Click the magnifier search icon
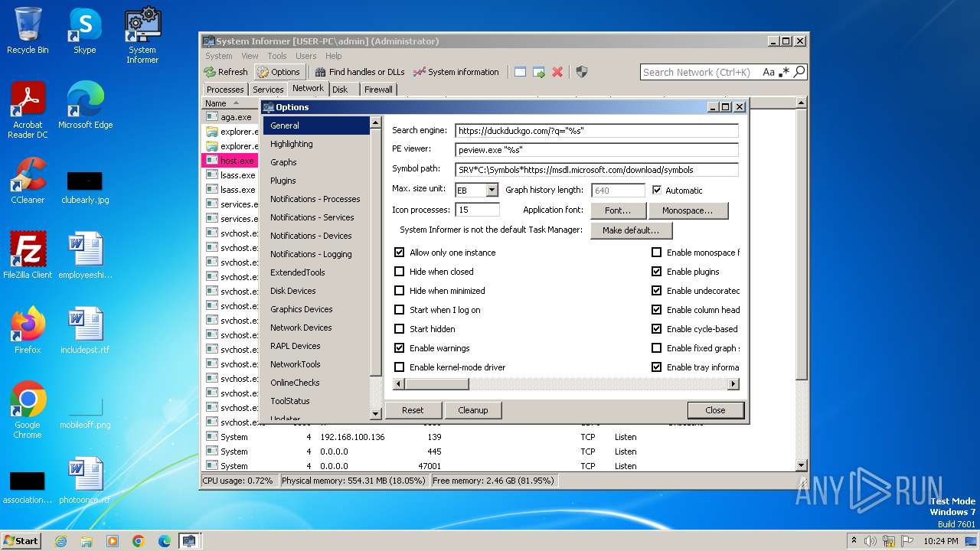Image resolution: width=980 pixels, height=551 pixels. 799,72
